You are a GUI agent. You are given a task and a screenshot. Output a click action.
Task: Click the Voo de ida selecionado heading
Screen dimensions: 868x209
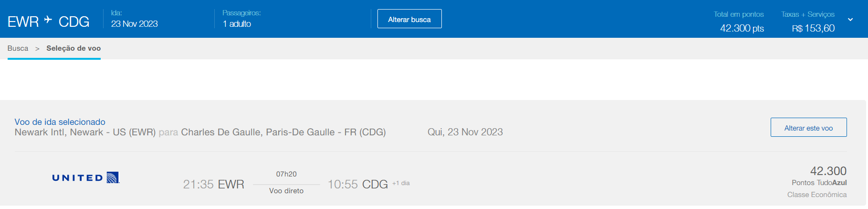pyautogui.click(x=60, y=122)
